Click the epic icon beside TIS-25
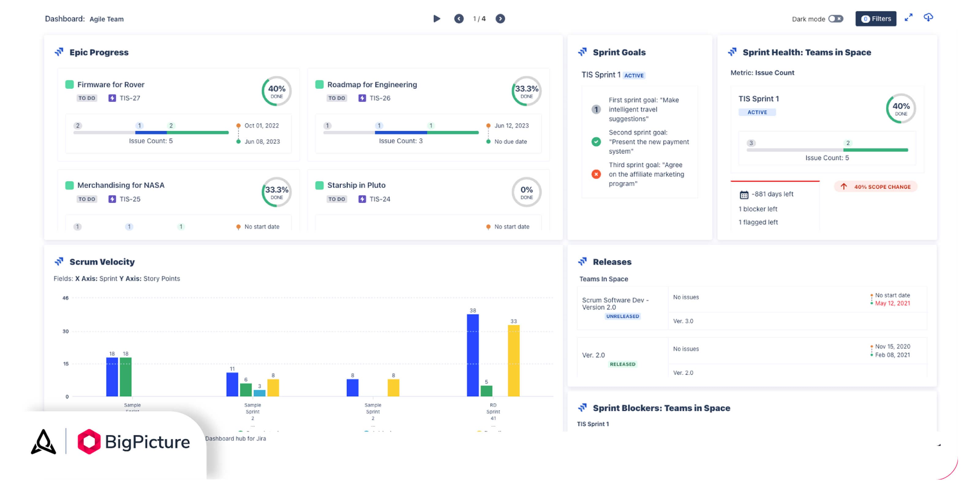This screenshot has height=487, width=980. coord(112,199)
